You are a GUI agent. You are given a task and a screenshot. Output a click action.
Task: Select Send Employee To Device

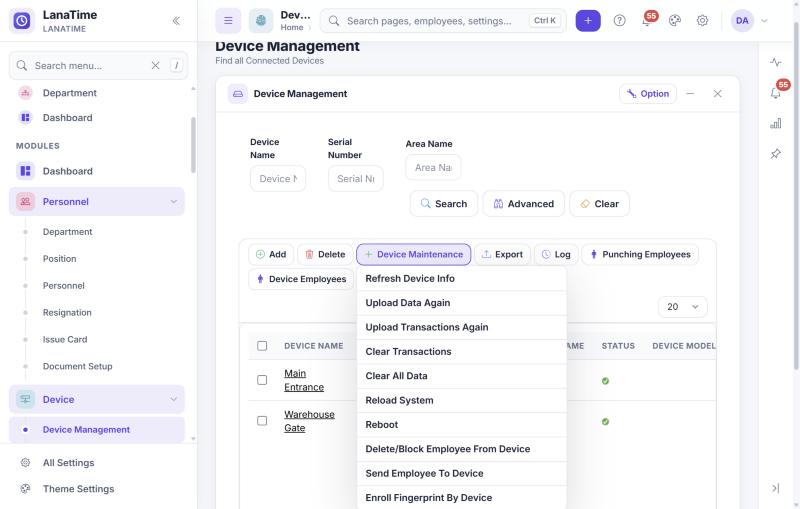coord(462,473)
